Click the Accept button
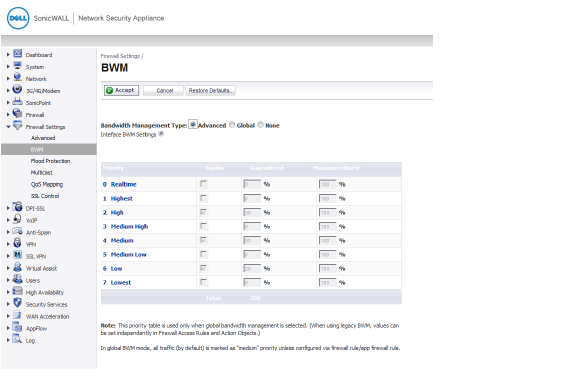The height and width of the screenshot is (388, 576). click(121, 90)
